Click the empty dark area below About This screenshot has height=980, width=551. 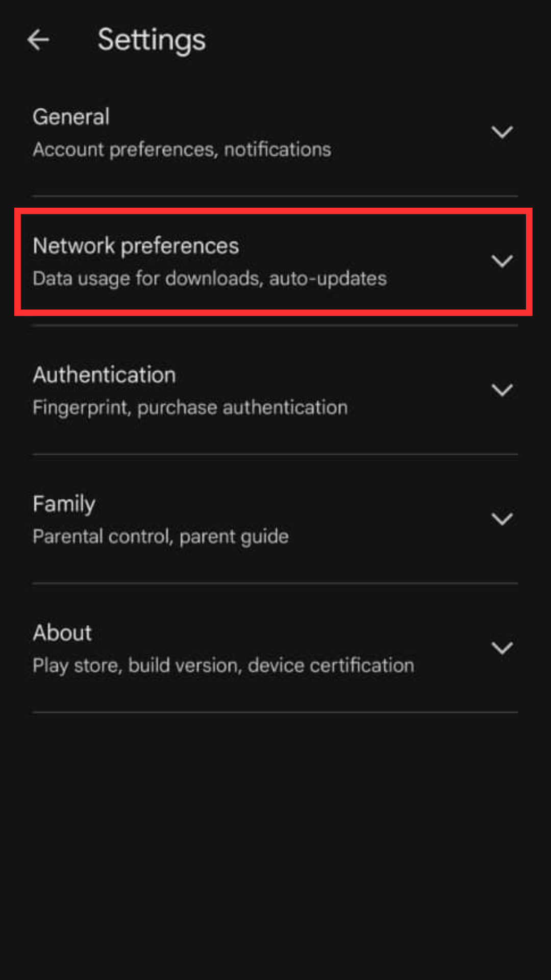click(x=275, y=847)
